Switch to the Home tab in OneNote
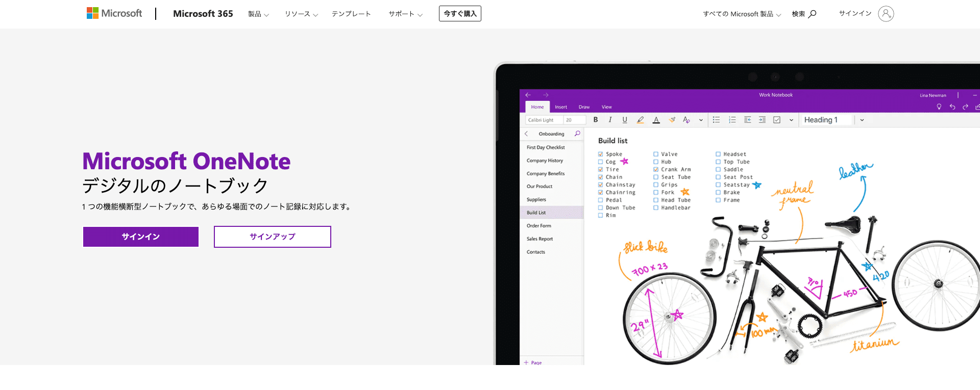Image resolution: width=980 pixels, height=390 pixels. 537,107
